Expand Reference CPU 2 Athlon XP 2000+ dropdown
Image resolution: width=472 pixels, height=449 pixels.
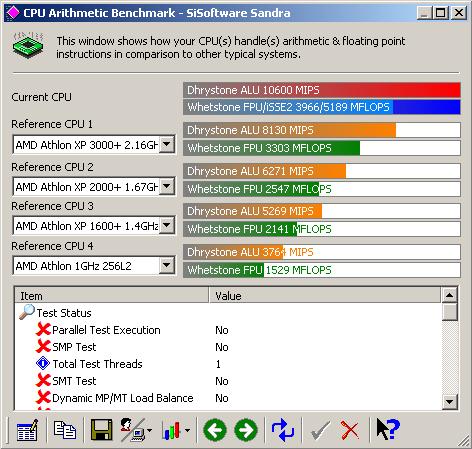pyautogui.click(x=167, y=187)
